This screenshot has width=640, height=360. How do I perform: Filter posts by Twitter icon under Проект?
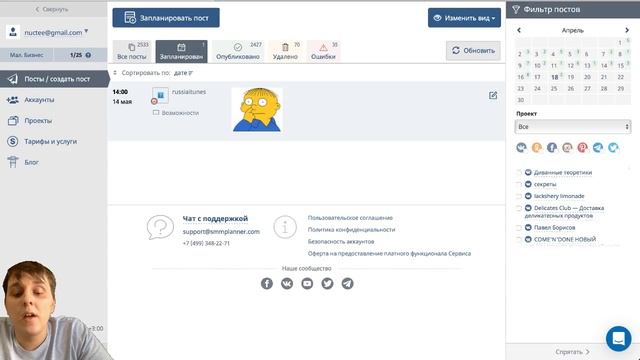coord(613,147)
